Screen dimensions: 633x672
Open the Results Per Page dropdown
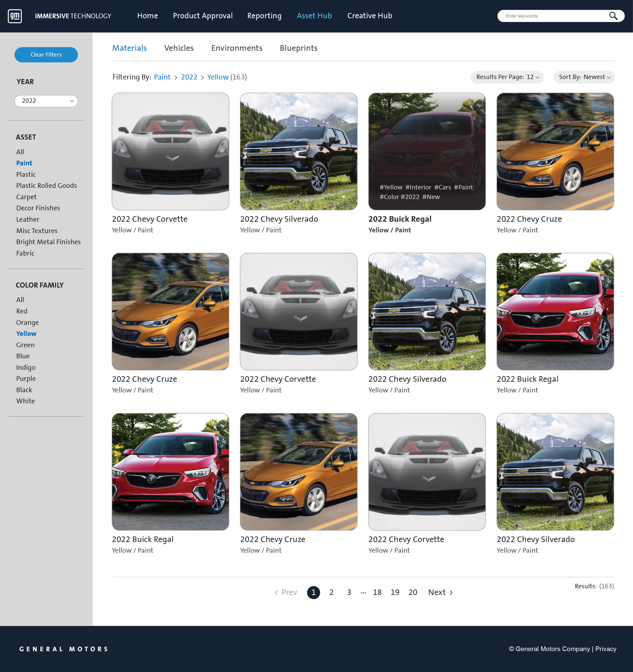507,77
